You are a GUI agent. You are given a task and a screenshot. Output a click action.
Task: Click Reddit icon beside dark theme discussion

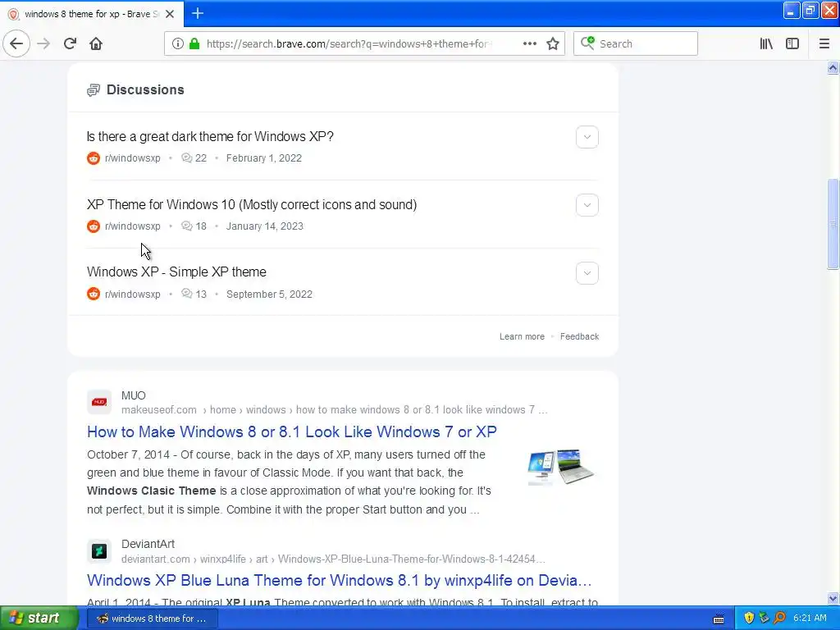point(94,158)
